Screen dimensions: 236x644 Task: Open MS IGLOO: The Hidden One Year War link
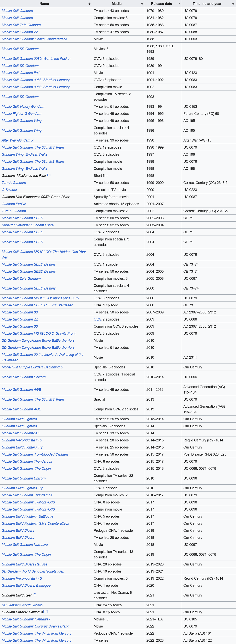[x=44, y=255]
